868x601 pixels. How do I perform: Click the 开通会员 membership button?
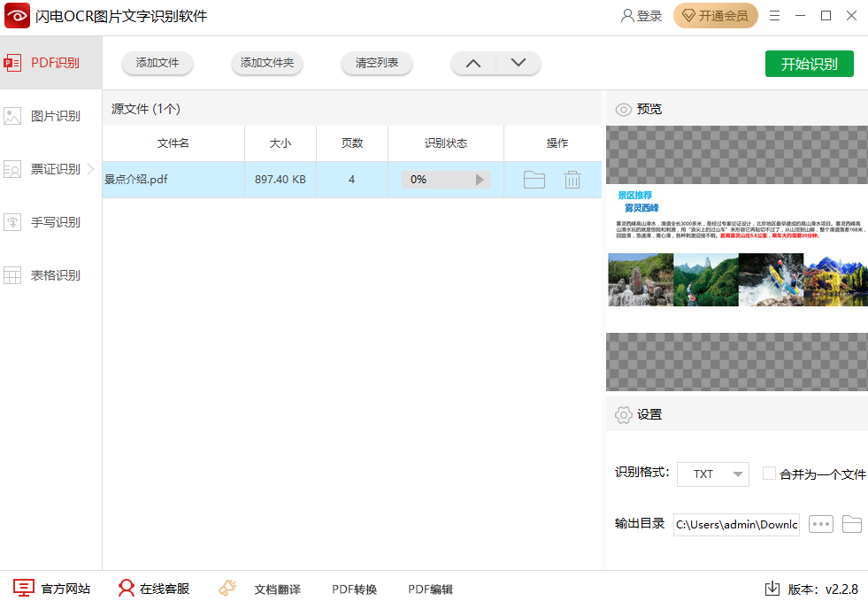[715, 16]
